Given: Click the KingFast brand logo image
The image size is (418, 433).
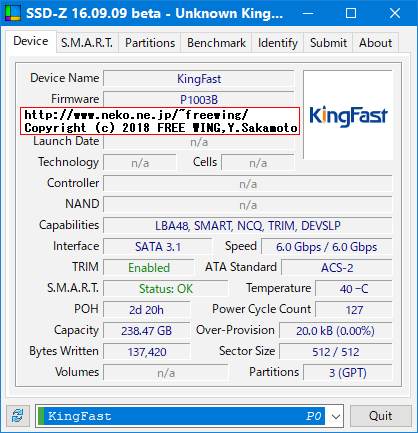Looking at the screenshot, I should click(x=348, y=115).
